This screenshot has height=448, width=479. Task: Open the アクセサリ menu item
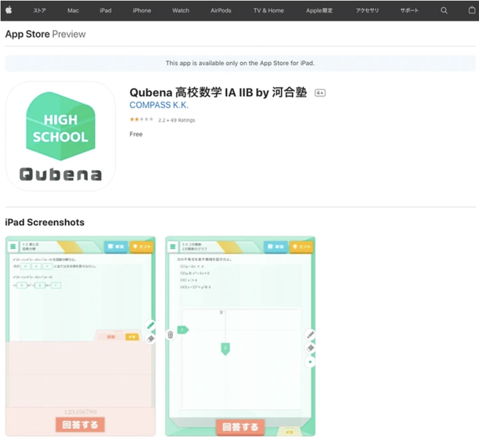click(367, 11)
